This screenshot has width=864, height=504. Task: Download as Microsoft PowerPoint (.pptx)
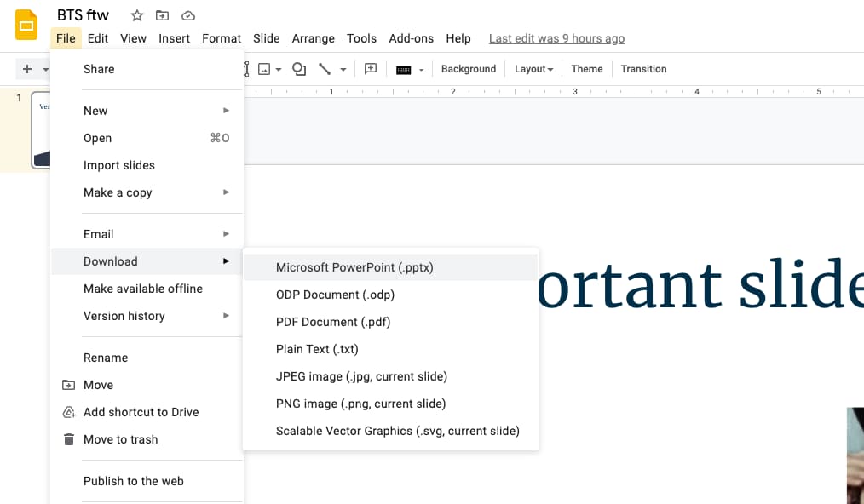pyautogui.click(x=354, y=267)
